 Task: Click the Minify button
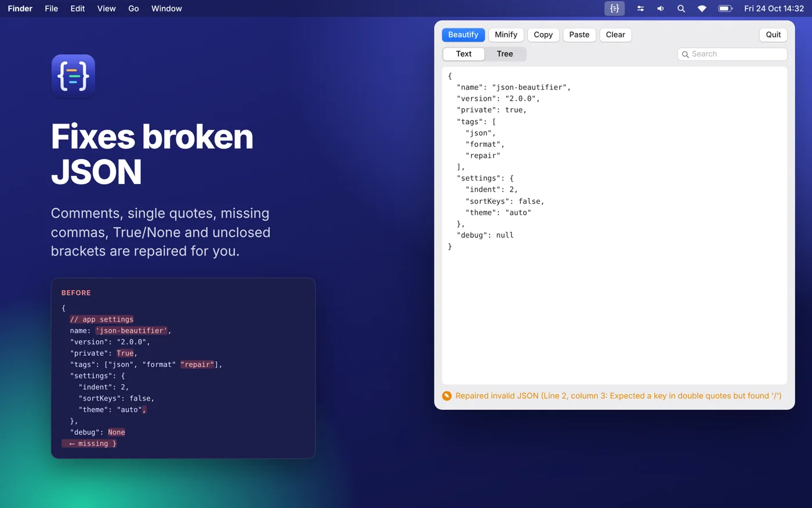pyautogui.click(x=506, y=35)
